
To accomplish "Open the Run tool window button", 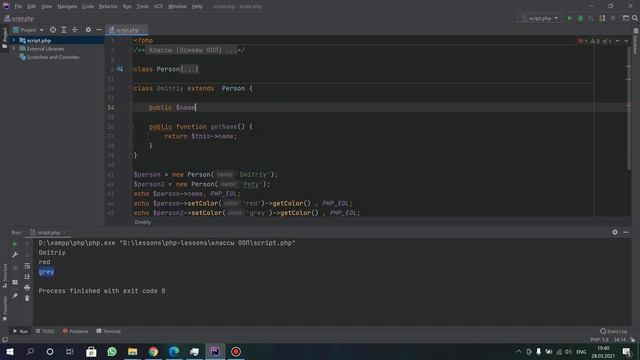I will (20, 331).
